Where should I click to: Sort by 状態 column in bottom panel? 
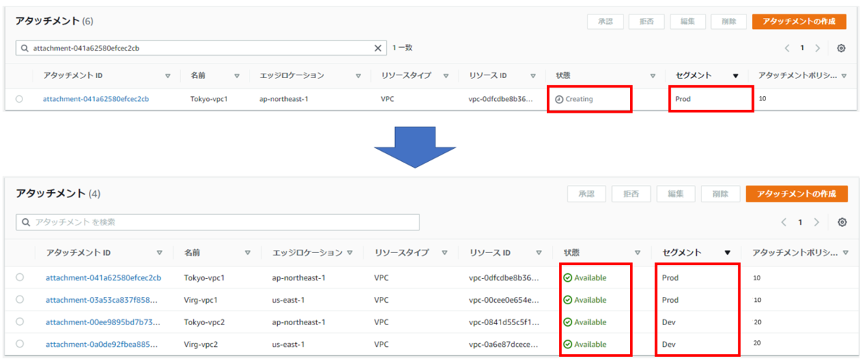point(637,253)
